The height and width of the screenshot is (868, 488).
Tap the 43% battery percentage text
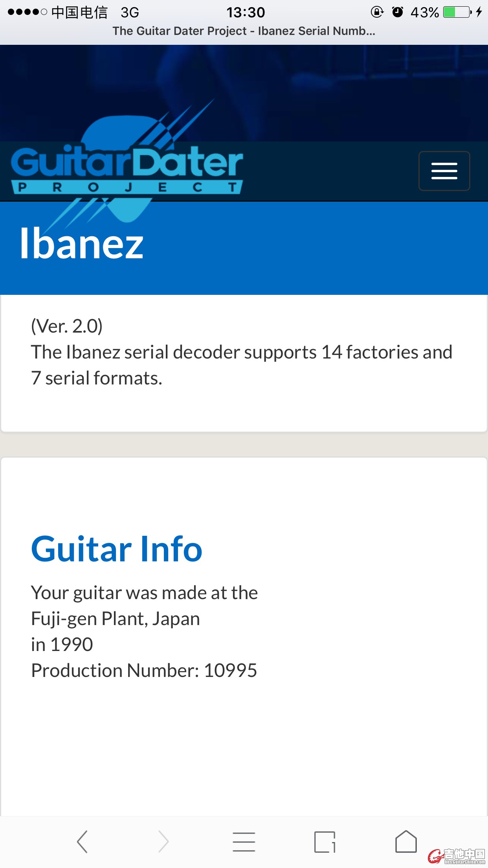coord(424,13)
